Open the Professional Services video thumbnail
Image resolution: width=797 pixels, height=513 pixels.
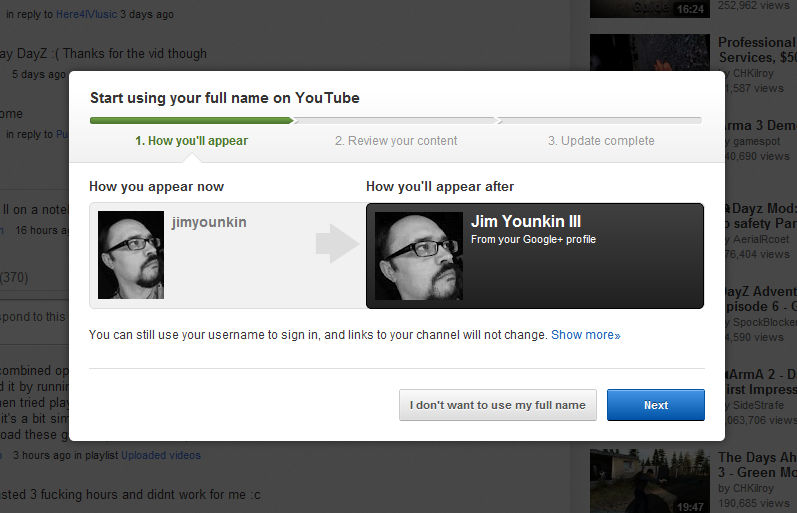[650, 52]
